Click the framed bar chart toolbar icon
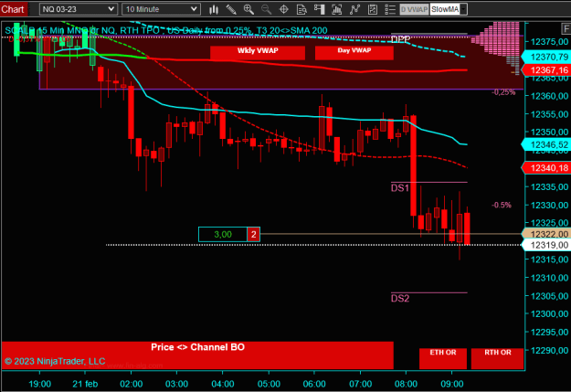This screenshot has width=571, height=392. coord(337,9)
